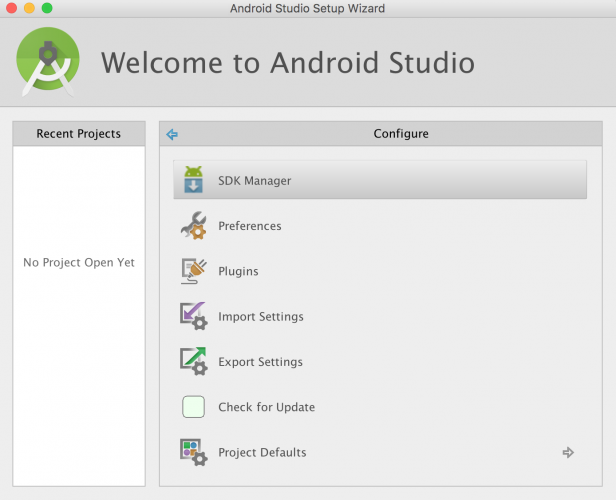
Task: Click the SDK Manager Android download icon
Action: pyautogui.click(x=193, y=179)
